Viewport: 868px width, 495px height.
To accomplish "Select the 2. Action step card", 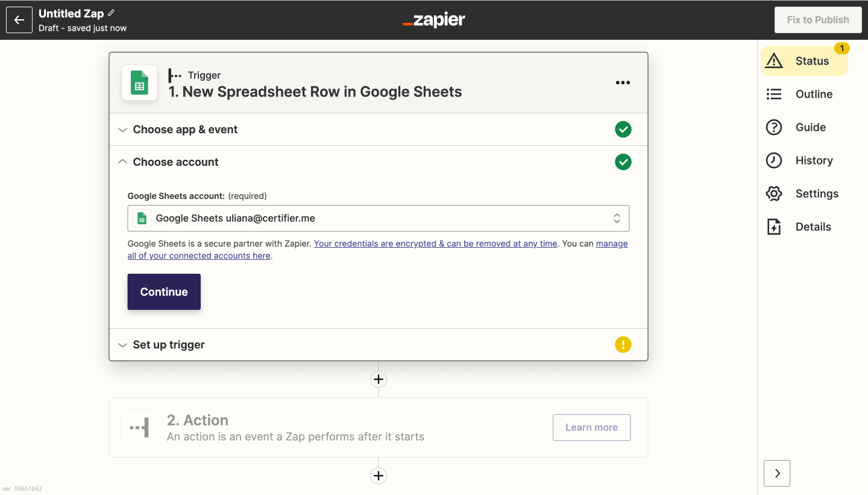I will point(379,427).
